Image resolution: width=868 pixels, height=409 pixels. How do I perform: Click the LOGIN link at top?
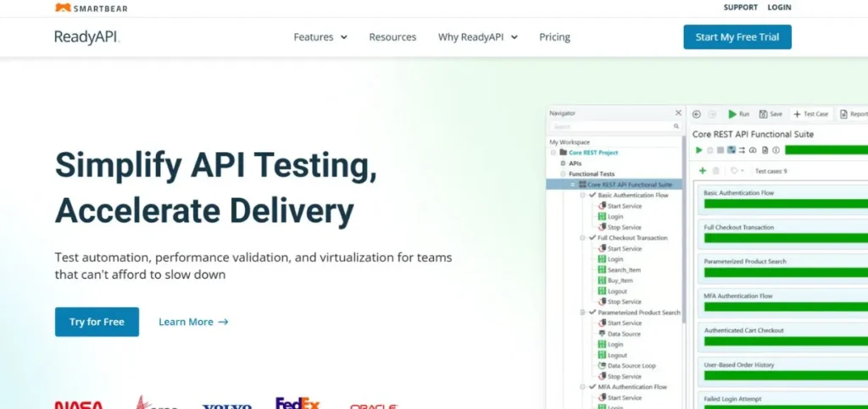[780, 7]
